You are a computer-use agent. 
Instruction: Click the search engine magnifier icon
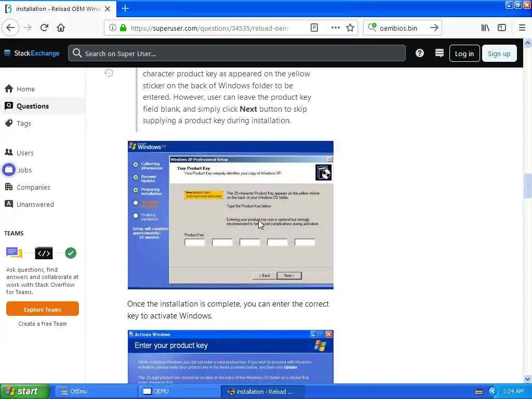tap(372, 28)
